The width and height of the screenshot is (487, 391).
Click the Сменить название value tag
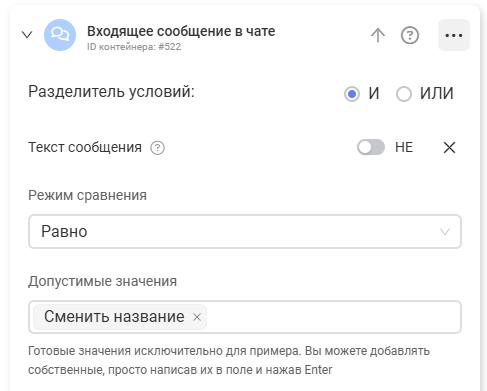[114, 317]
